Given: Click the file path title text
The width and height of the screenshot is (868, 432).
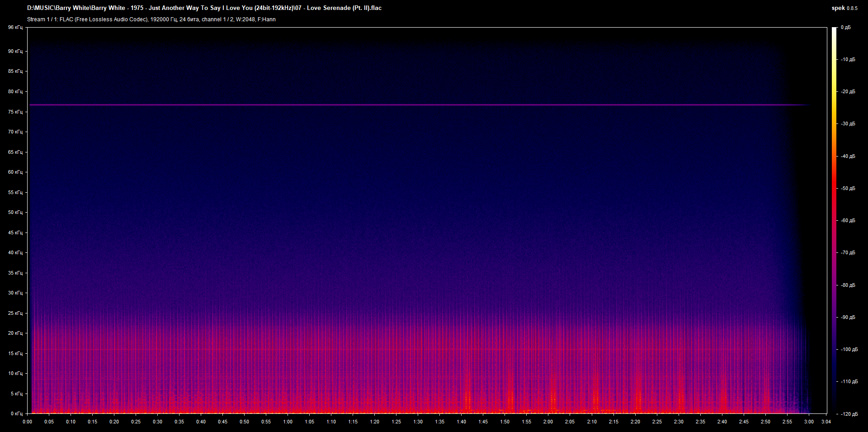Looking at the screenshot, I should click(x=204, y=8).
